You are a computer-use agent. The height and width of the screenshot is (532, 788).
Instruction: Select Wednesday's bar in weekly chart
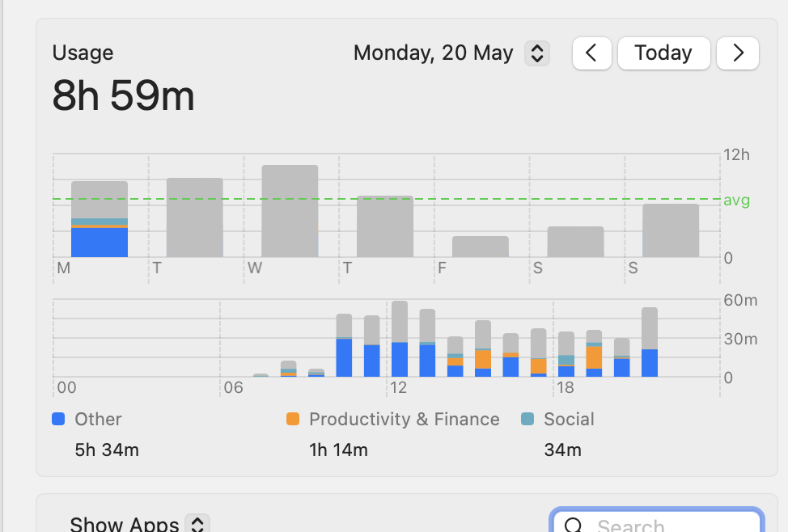click(290, 212)
